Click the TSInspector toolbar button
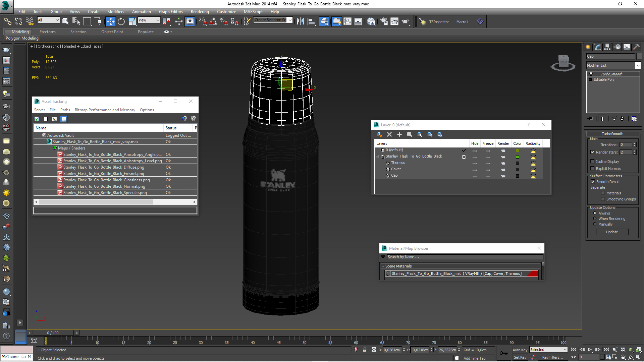 tap(439, 22)
